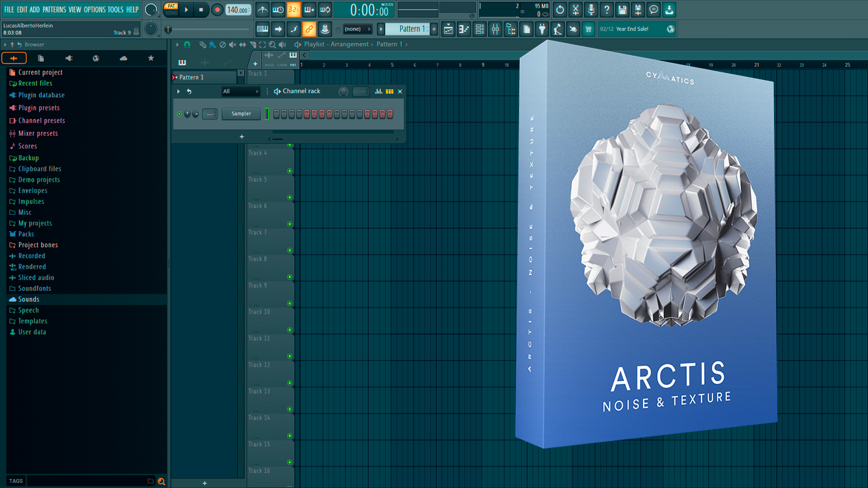868x488 pixels.
Task: Select the playlist draw pencil tool
Action: pyautogui.click(x=202, y=44)
